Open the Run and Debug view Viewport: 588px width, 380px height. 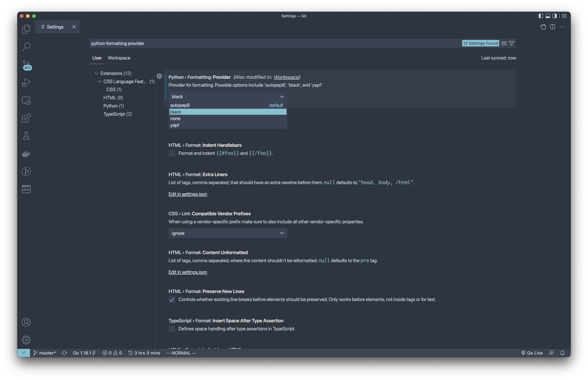(26, 82)
